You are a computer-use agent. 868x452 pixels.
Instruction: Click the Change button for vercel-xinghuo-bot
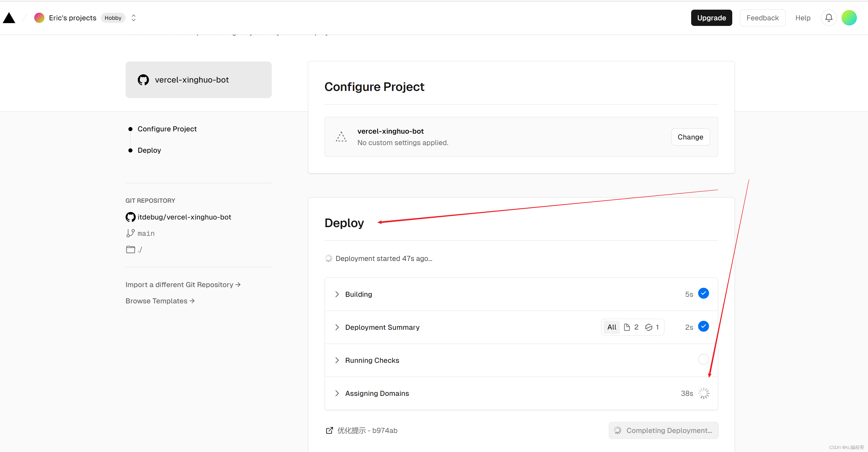tap(689, 137)
